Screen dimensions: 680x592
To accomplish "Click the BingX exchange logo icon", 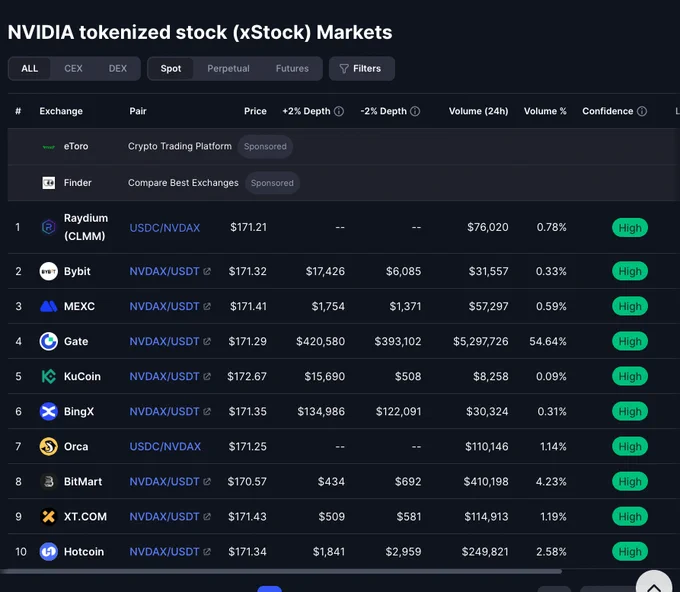I will [49, 412].
